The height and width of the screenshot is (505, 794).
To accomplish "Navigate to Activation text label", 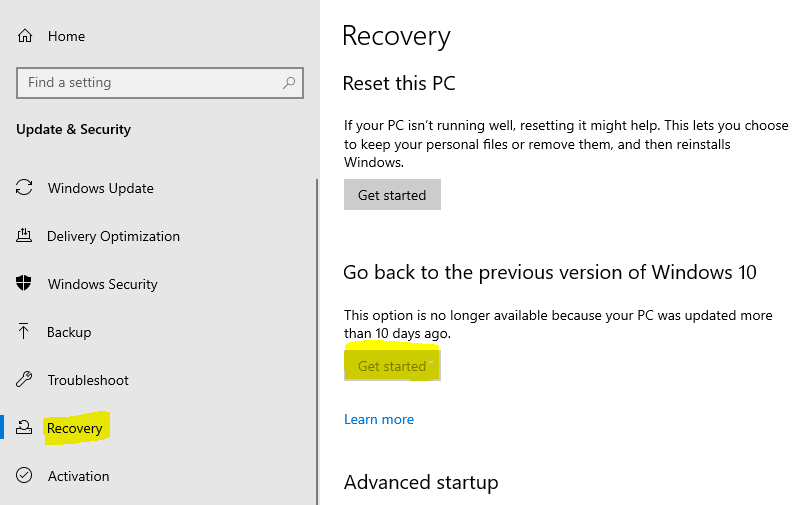I will pyautogui.click(x=78, y=476).
